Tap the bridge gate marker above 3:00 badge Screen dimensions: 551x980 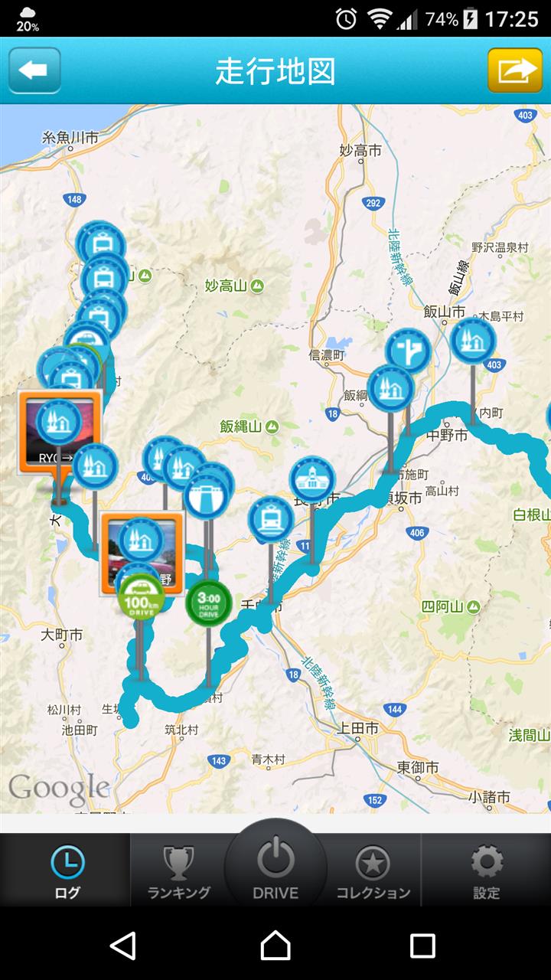click(x=206, y=495)
